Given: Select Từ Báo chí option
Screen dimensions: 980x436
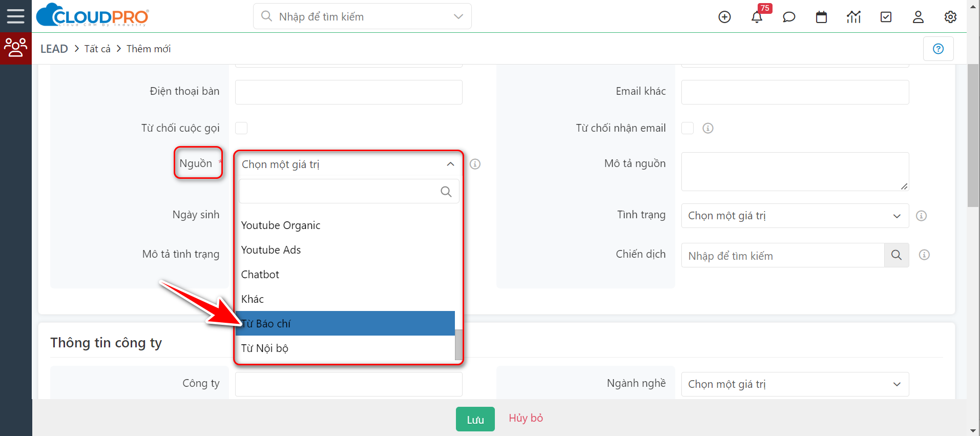Looking at the screenshot, I should pyautogui.click(x=345, y=323).
